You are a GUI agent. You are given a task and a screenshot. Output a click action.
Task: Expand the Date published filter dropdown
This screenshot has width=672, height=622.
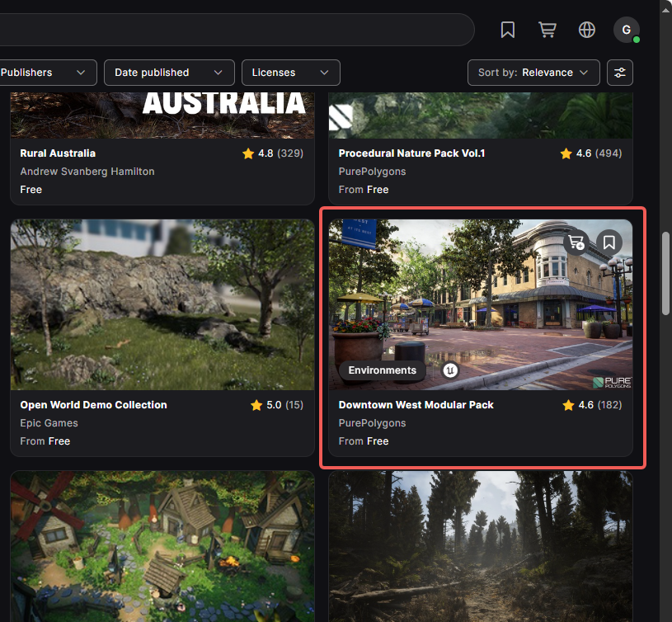(169, 73)
